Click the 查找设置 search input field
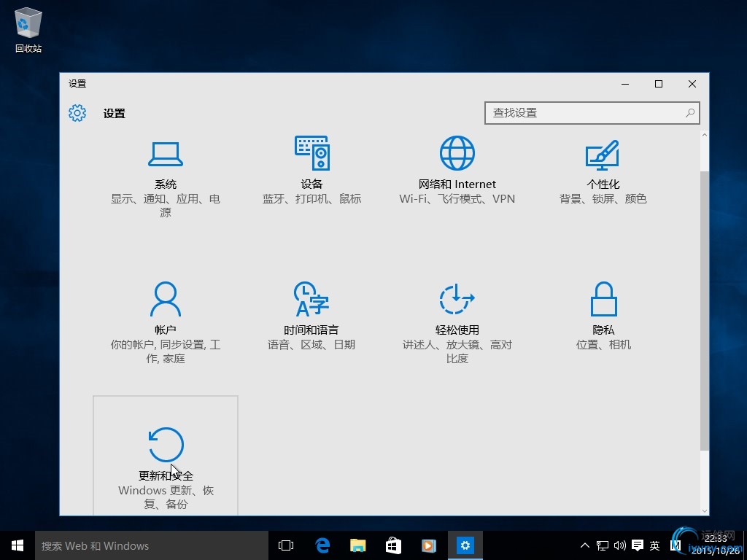 pos(584,113)
